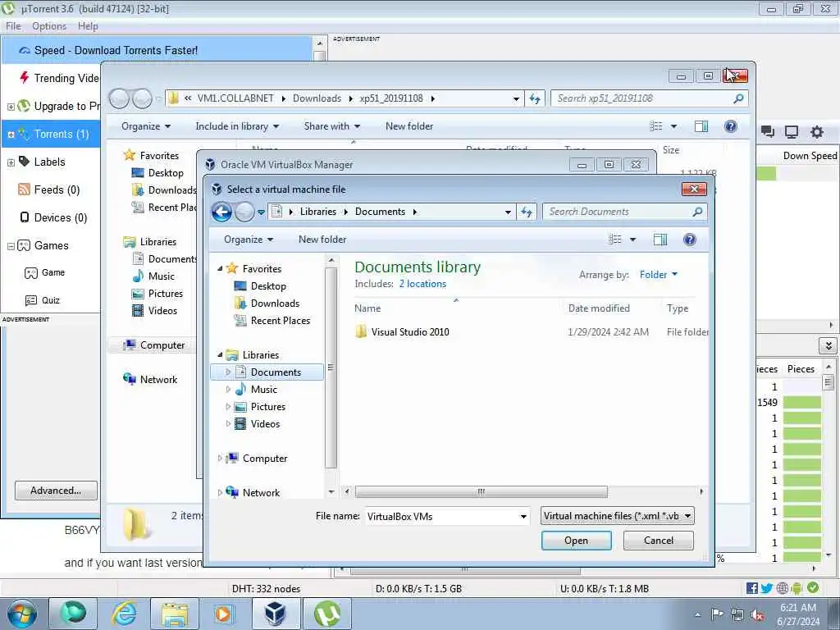Click Cancel in the file dialog
Image resolution: width=840 pixels, height=630 pixels.
[659, 541]
